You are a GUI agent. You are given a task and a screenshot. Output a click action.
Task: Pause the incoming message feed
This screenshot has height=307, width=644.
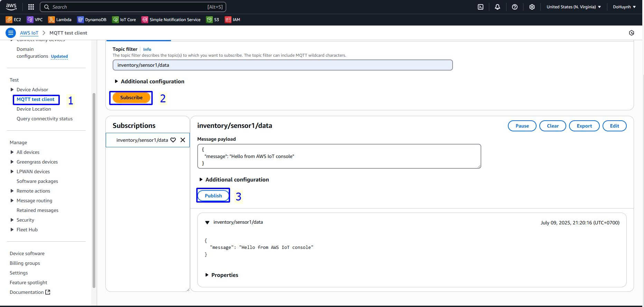[x=522, y=126]
